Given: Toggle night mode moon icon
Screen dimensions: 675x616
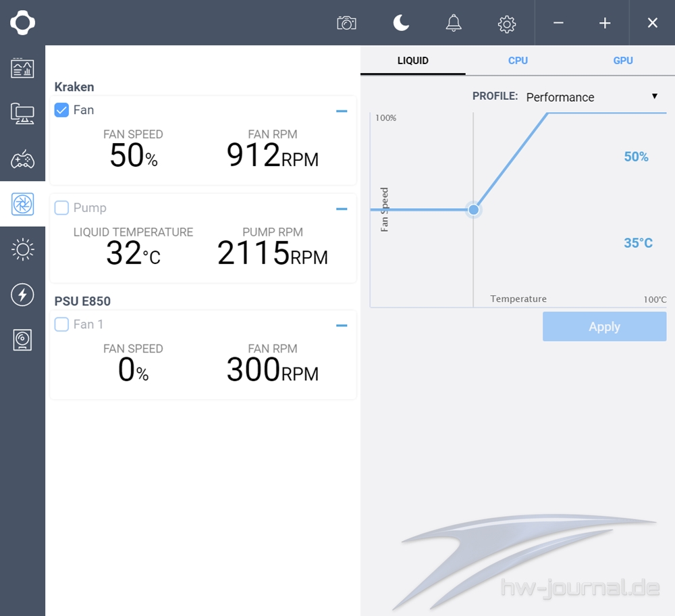Looking at the screenshot, I should 401,23.
